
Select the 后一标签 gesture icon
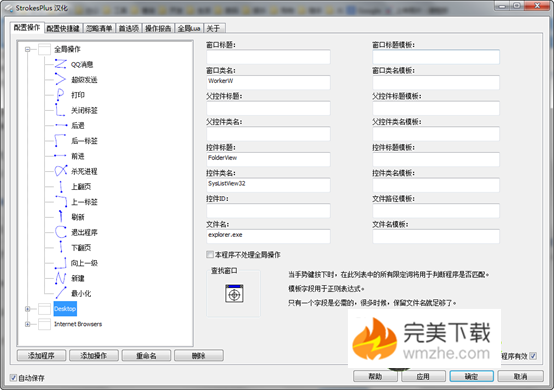coord(60,141)
